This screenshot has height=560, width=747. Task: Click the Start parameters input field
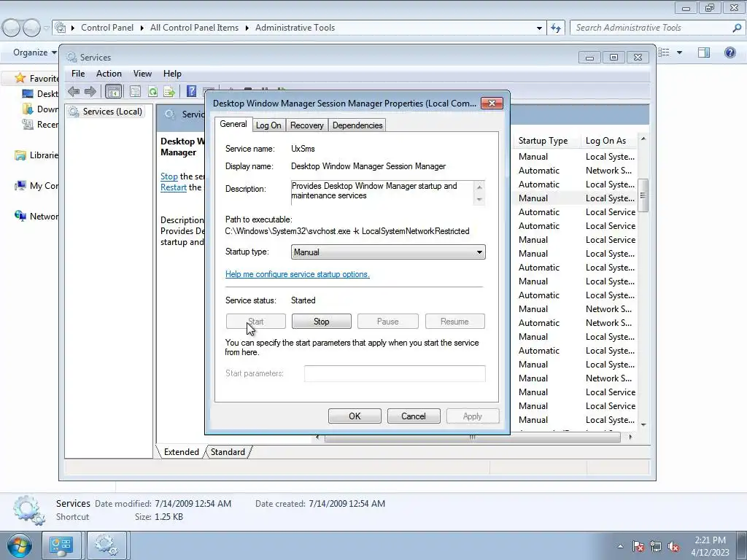pos(395,373)
